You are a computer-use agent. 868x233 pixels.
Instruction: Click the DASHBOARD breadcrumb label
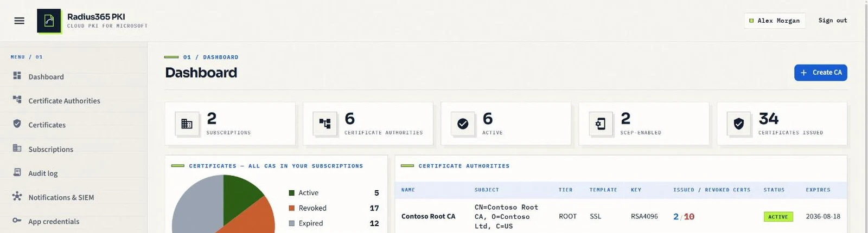click(x=221, y=57)
